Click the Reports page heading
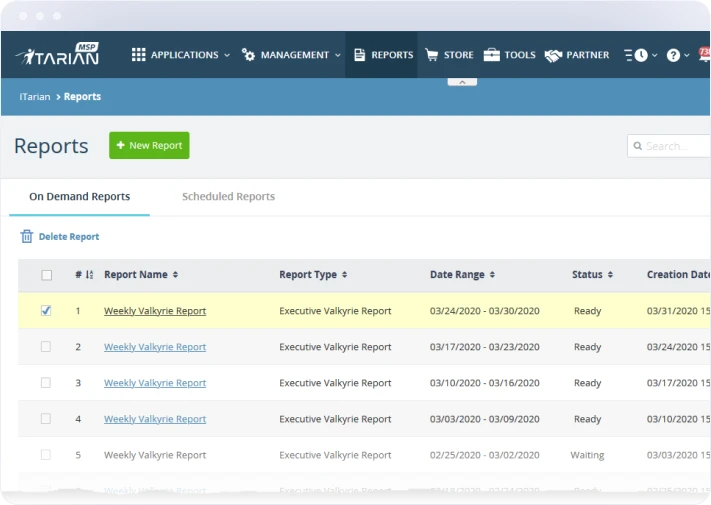The height and width of the screenshot is (505, 711). point(51,146)
